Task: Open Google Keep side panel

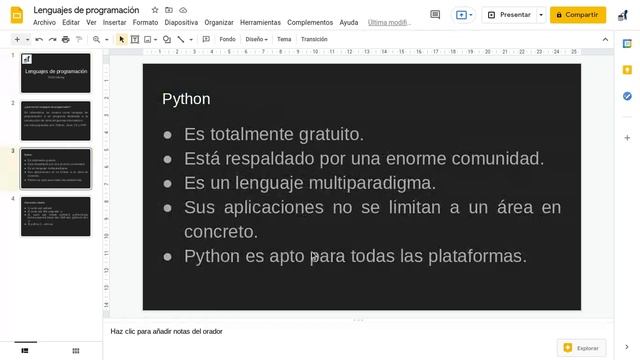Action: coord(627,70)
